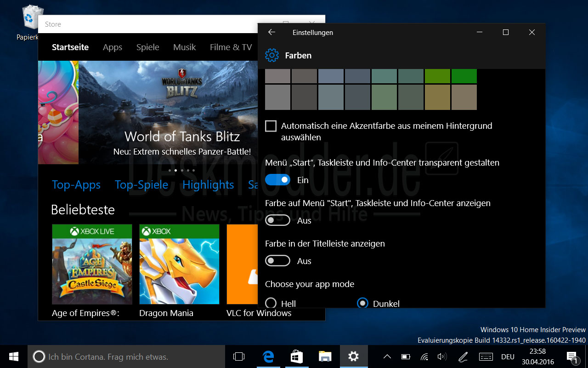Screen dimensions: 588x368
Task: Launch Microsoft Edge from the taskbar
Action: pyautogui.click(x=268, y=356)
